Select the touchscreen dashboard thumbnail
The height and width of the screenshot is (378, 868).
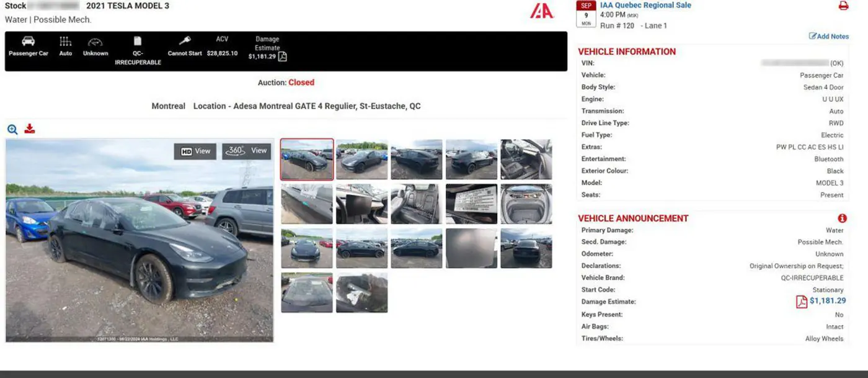click(x=362, y=204)
